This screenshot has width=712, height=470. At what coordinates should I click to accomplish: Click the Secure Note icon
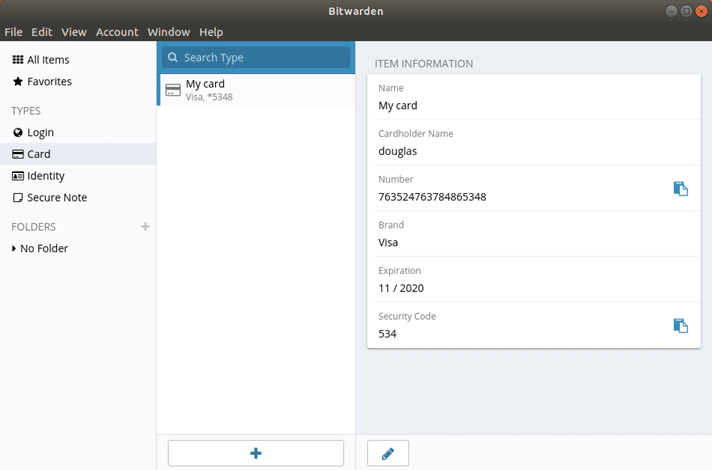point(18,198)
